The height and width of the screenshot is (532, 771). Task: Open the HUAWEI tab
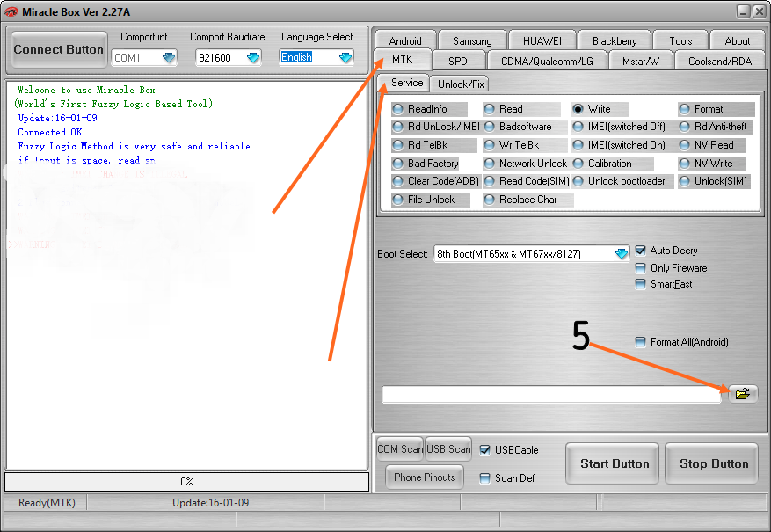coord(542,40)
